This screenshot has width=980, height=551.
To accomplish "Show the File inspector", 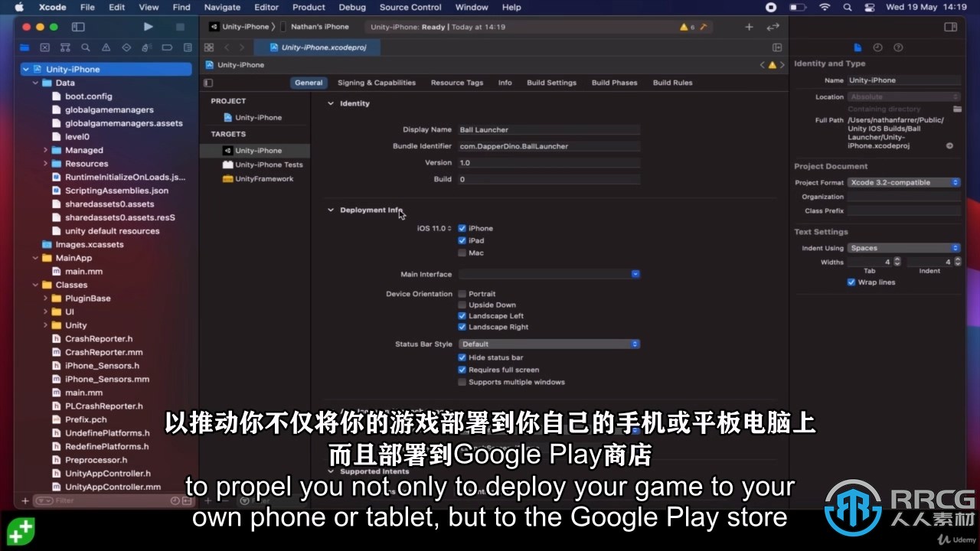I will coord(858,47).
